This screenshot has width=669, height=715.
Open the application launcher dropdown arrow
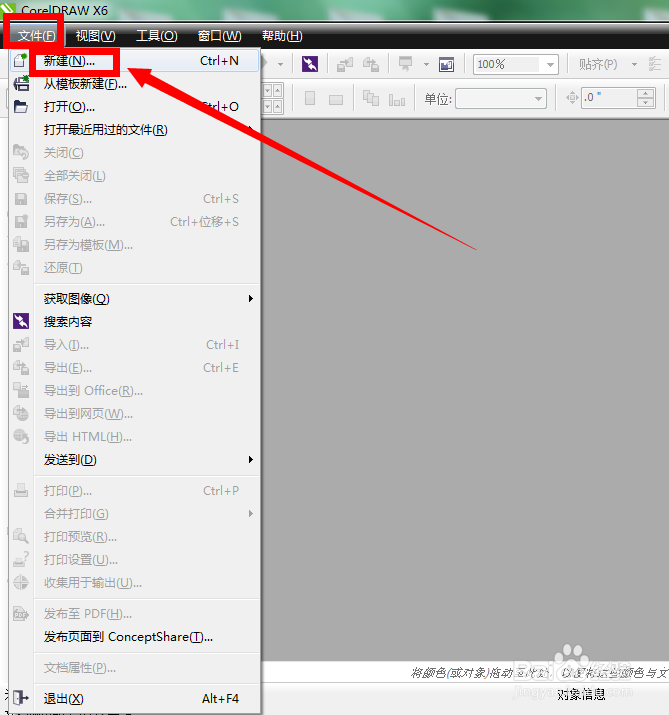tap(426, 64)
